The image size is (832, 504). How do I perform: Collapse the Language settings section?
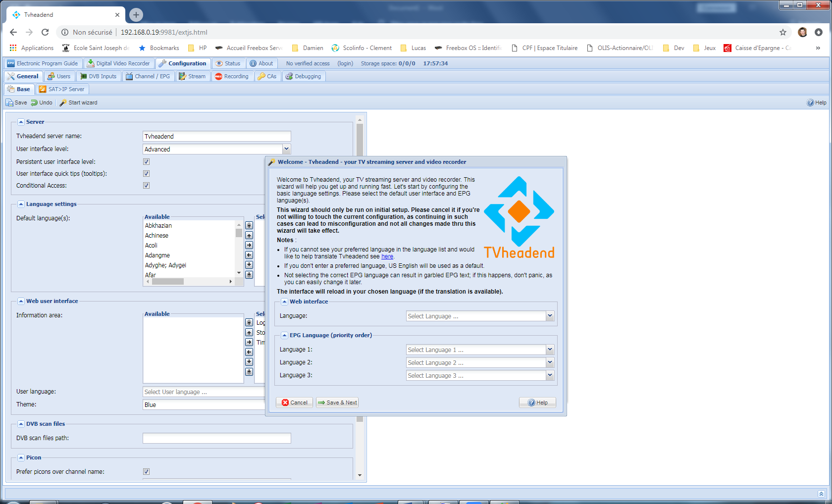[x=21, y=204]
